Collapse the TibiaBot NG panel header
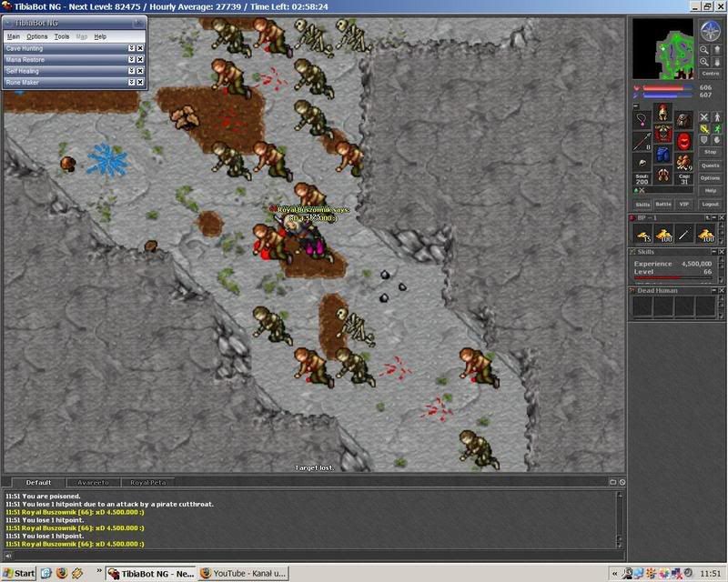The width and height of the screenshot is (728, 582). click(x=8, y=23)
